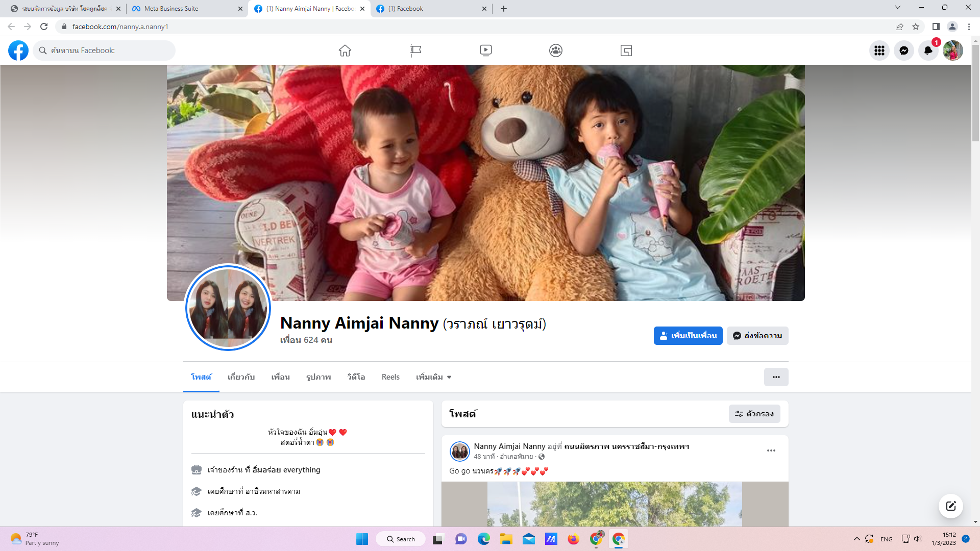Viewport: 980px width, 551px height.
Task: Switch to the เพื่อน tab
Action: [x=280, y=377]
